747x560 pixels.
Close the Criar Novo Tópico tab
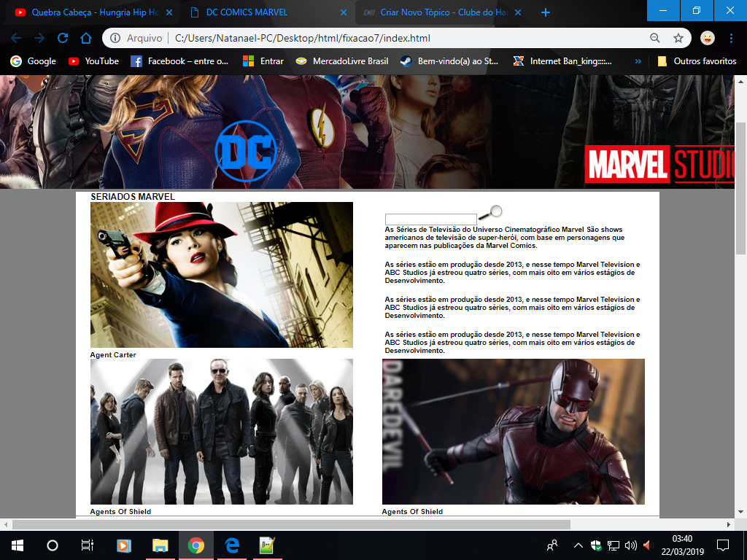point(519,12)
